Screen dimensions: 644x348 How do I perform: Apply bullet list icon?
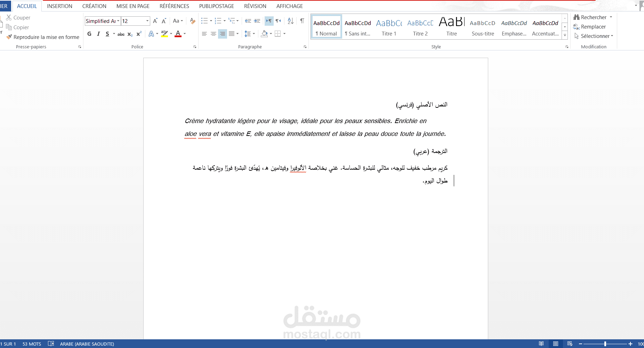(x=204, y=21)
